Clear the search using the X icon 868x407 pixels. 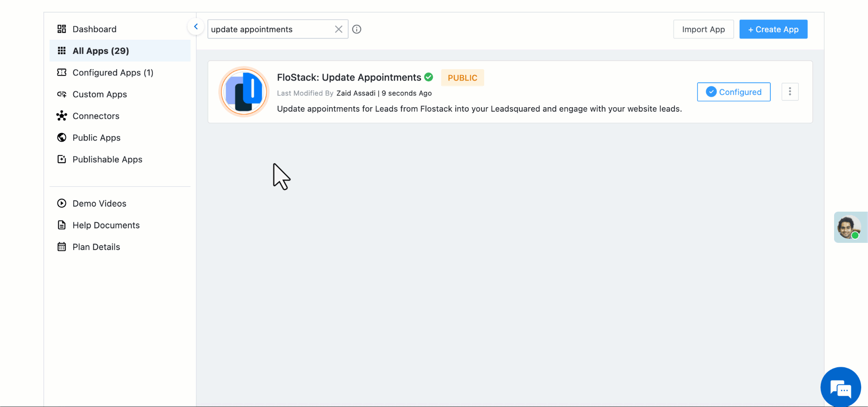339,29
